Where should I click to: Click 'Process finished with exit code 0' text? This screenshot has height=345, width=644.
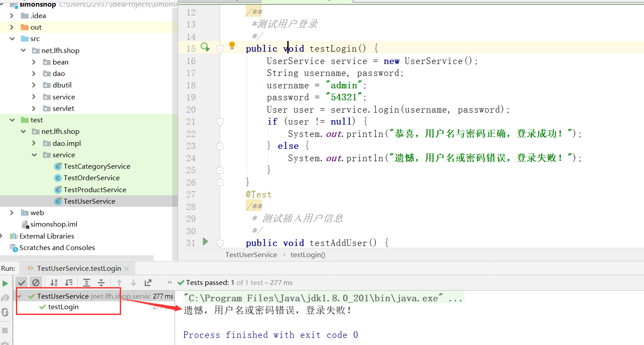tap(271, 335)
